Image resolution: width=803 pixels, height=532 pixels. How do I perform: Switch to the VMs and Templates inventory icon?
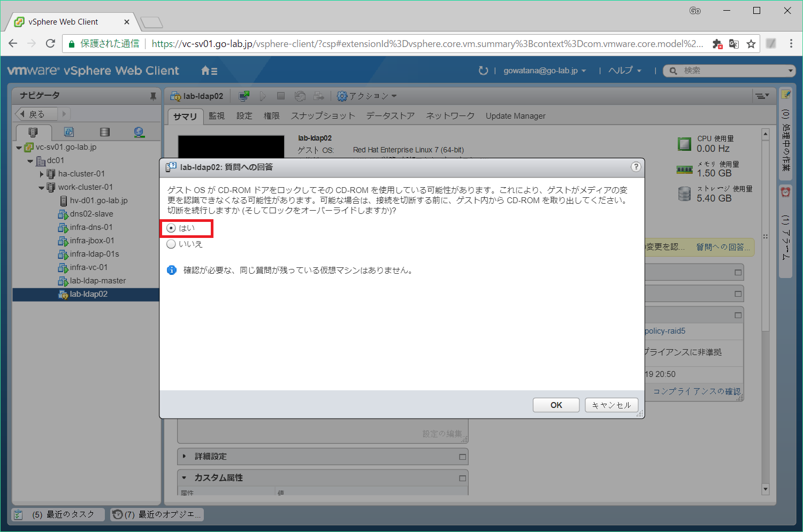(x=68, y=132)
